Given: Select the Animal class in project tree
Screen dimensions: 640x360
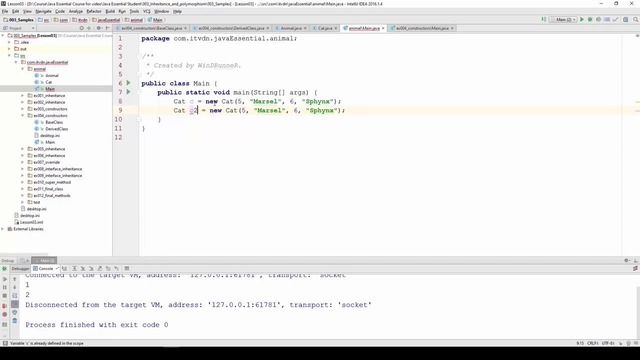Looking at the screenshot, I should [x=52, y=76].
